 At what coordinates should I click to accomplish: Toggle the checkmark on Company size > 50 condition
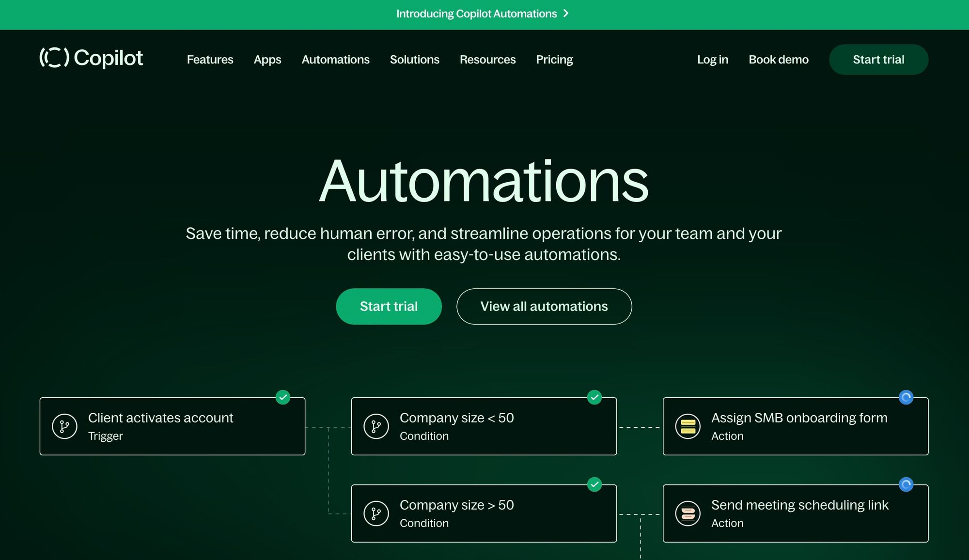[x=594, y=484]
